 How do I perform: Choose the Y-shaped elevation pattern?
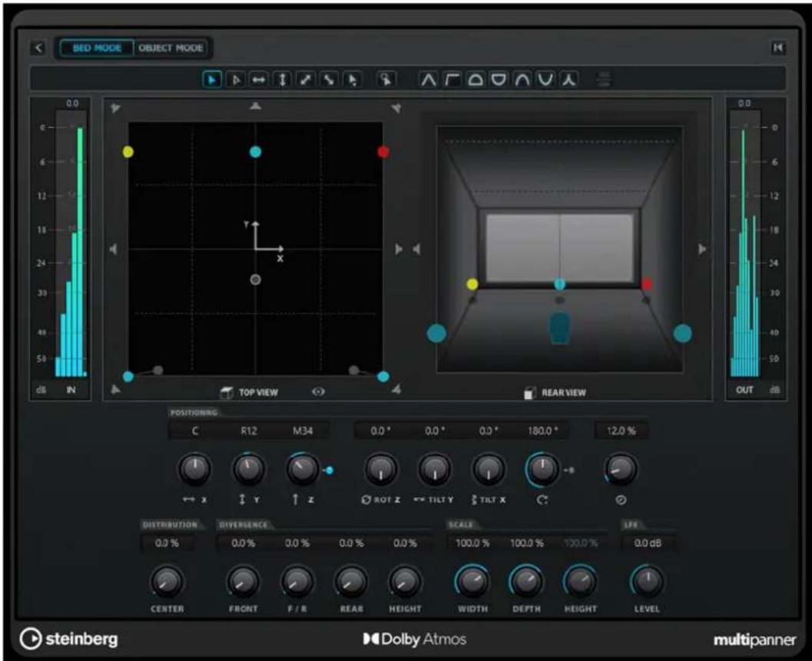[x=569, y=80]
